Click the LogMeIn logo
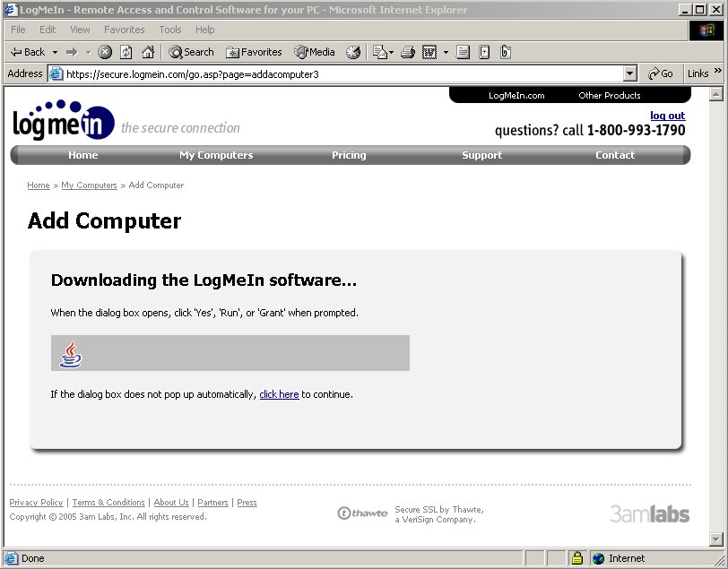728x569 pixels. (64, 120)
